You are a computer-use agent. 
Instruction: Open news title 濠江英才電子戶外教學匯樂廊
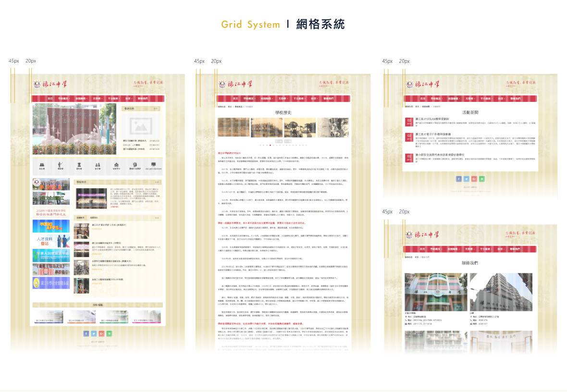[x=433, y=134]
